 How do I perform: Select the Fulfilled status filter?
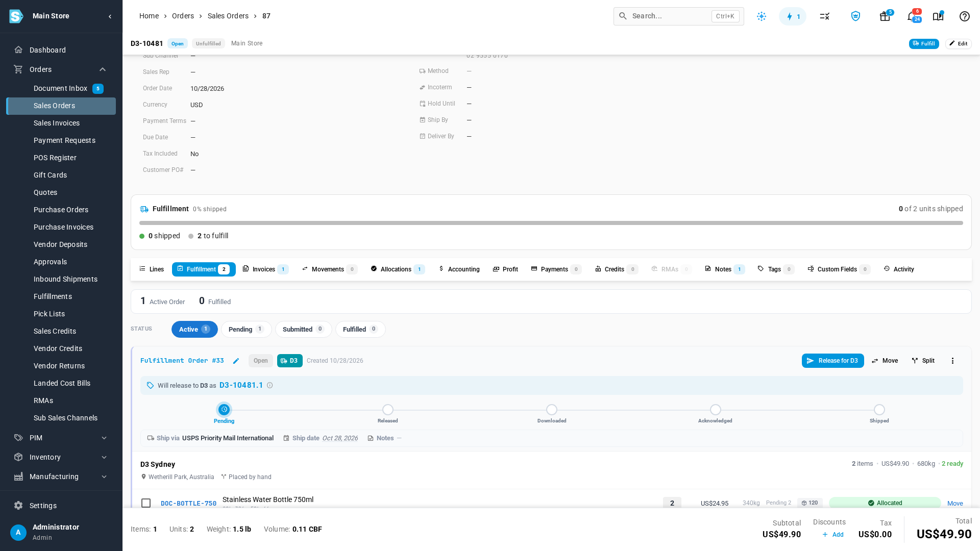(x=360, y=329)
